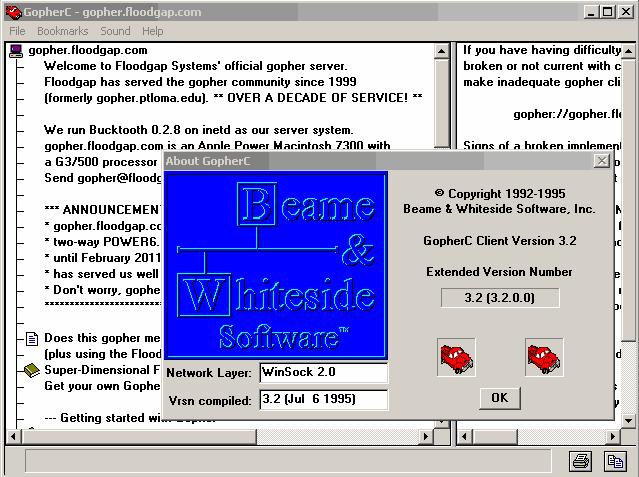Viewport: 639px width, 477px height.
Task: Click right pane horizontal scrollbar left arrow
Action: point(466,437)
